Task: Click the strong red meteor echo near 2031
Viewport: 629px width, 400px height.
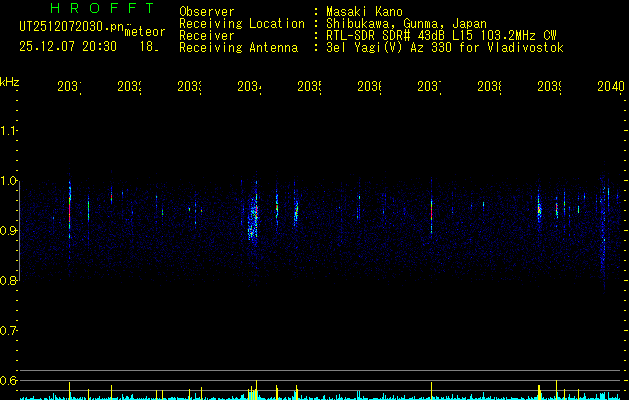Action: 69,211
